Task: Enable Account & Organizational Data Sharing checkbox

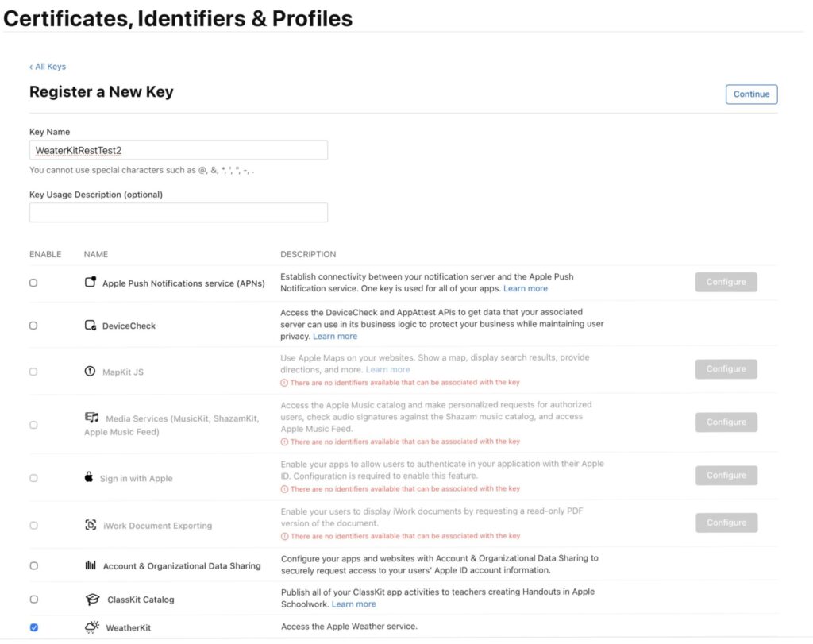Action: pos(33,565)
